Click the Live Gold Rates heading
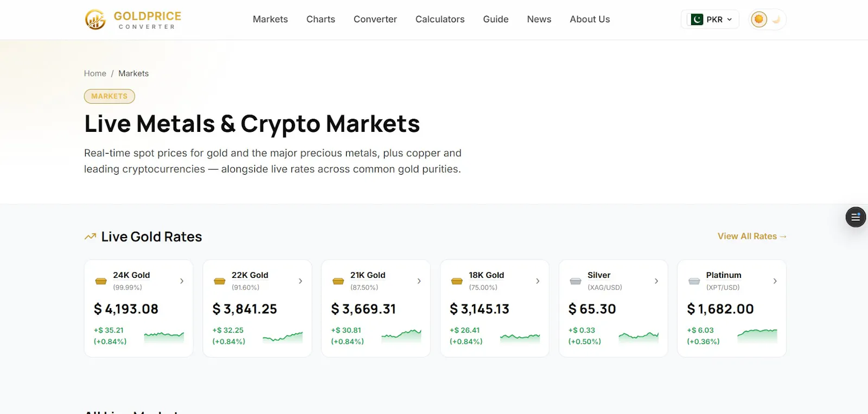Viewport: 868px width, 414px height. pos(152,237)
